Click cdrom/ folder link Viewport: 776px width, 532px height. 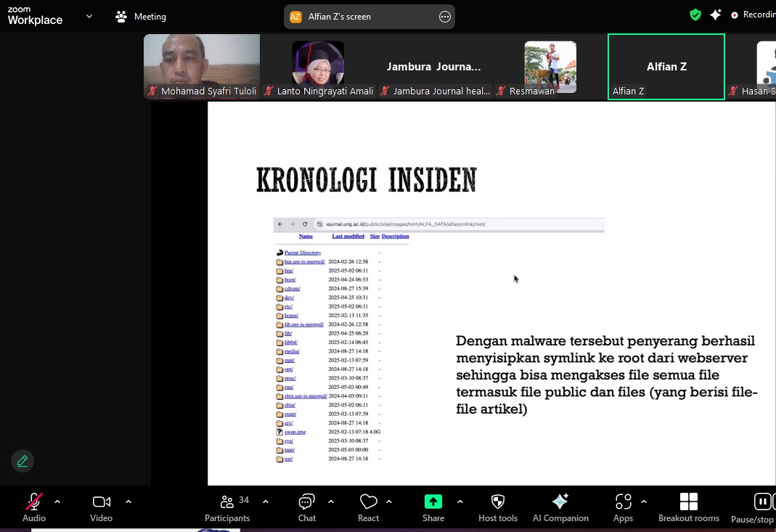pos(292,289)
